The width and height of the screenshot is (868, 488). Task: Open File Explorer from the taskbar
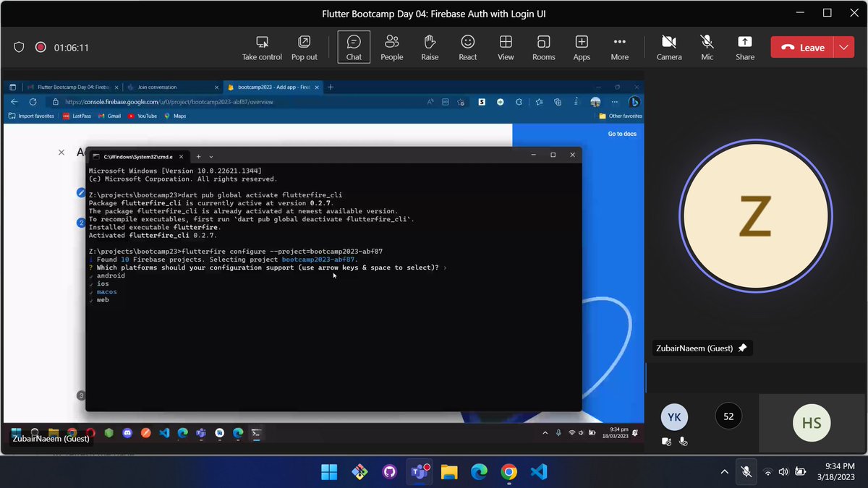point(449,472)
